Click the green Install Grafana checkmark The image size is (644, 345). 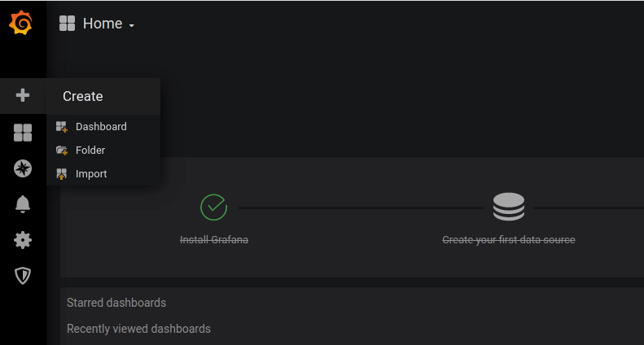click(213, 207)
